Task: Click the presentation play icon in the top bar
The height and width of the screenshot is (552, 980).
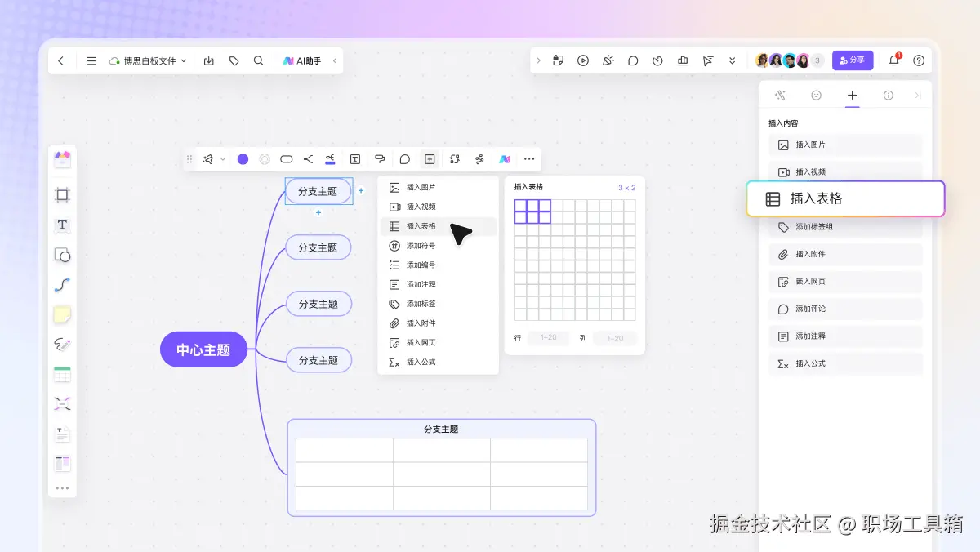Action: [582, 60]
